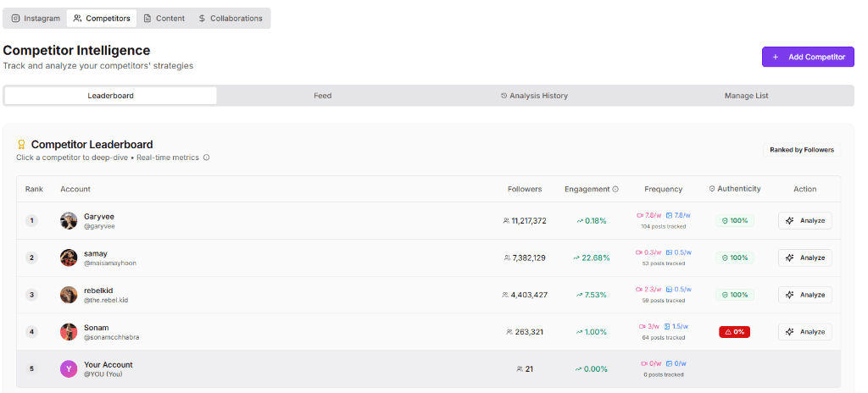Click the people icon beside Competitors
The height and width of the screenshot is (393, 868).
[77, 19]
